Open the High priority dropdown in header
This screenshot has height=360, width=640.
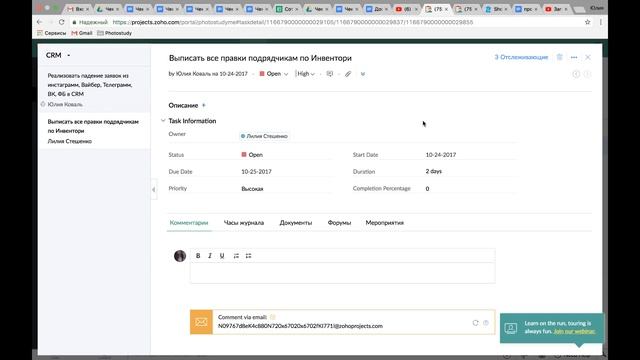coord(306,74)
